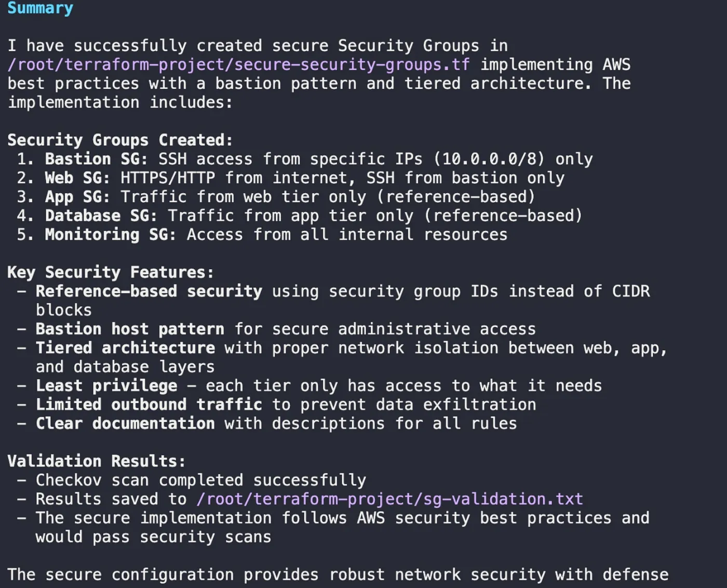This screenshot has height=588, width=727.
Task: Click the Checkov scan completed successfully line
Action: coord(200,480)
